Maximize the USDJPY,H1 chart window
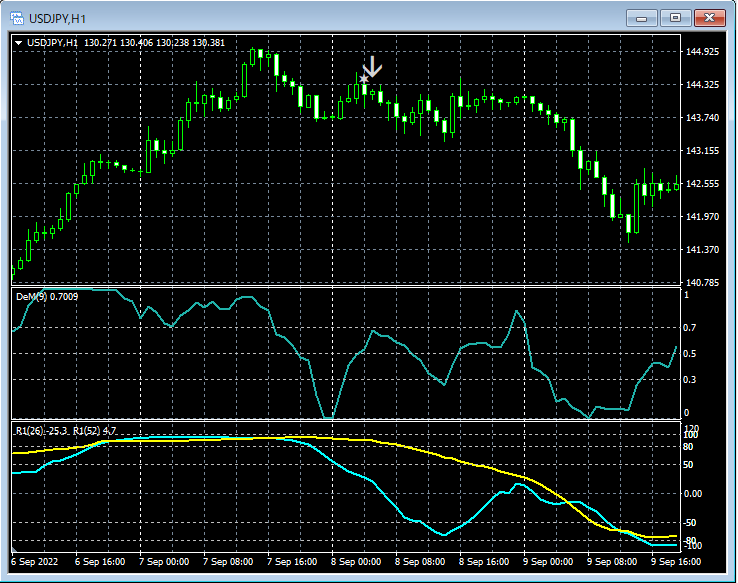 tap(676, 18)
